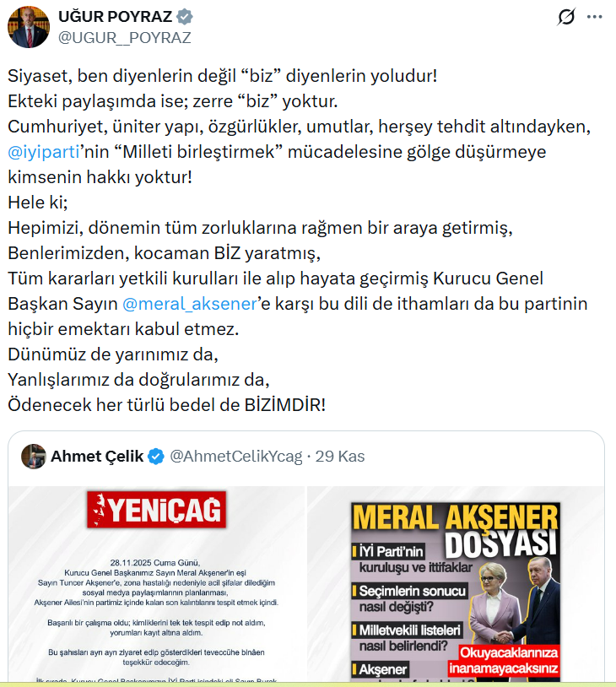The width and height of the screenshot is (616, 687).
Task: Click the verified badge beside UĞUR POYRAZ
Action: click(x=185, y=17)
